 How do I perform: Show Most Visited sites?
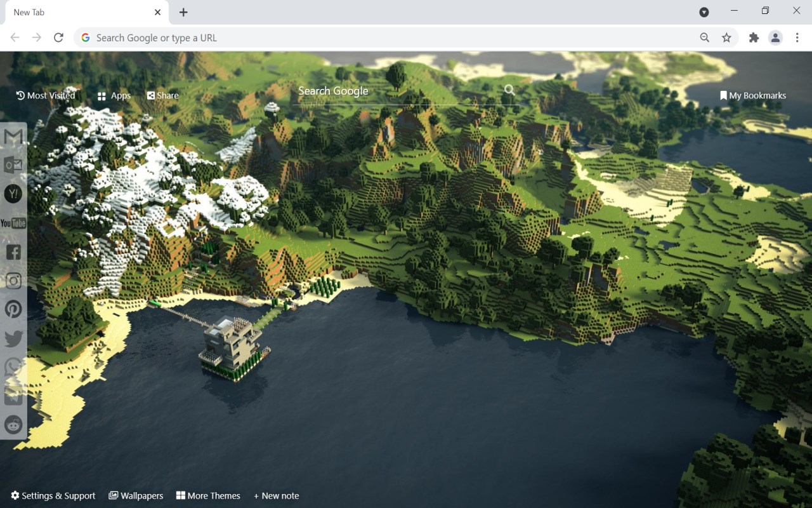pyautogui.click(x=46, y=95)
